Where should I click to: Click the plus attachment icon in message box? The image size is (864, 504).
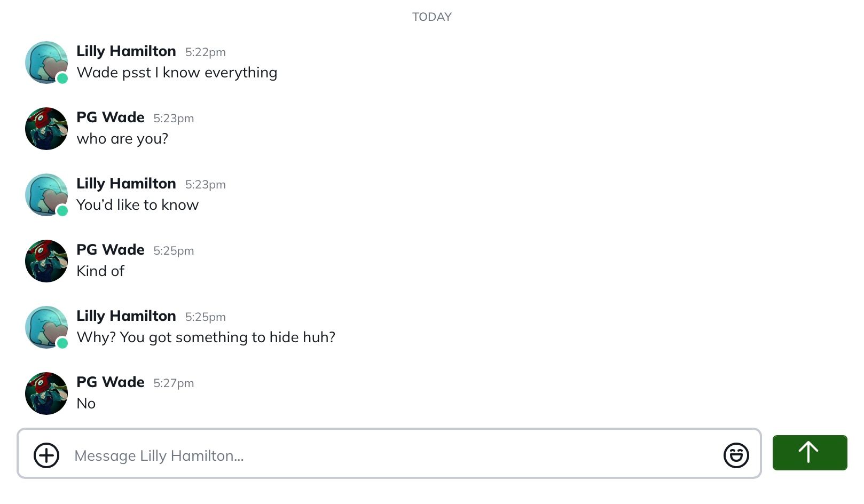point(46,455)
